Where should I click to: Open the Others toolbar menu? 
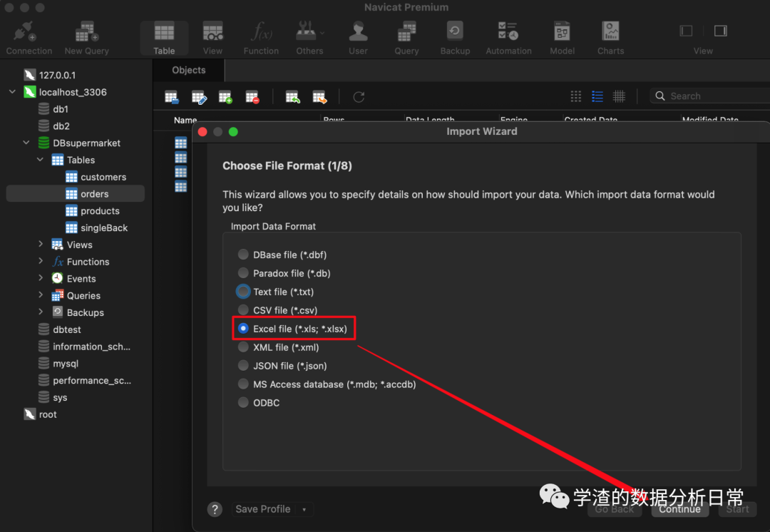coord(309,38)
